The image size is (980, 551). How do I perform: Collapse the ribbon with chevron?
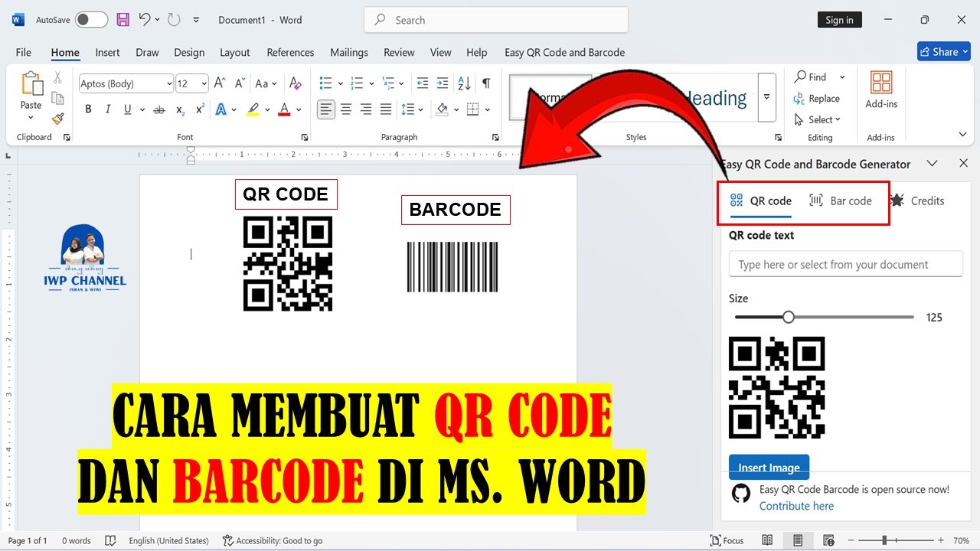point(962,135)
